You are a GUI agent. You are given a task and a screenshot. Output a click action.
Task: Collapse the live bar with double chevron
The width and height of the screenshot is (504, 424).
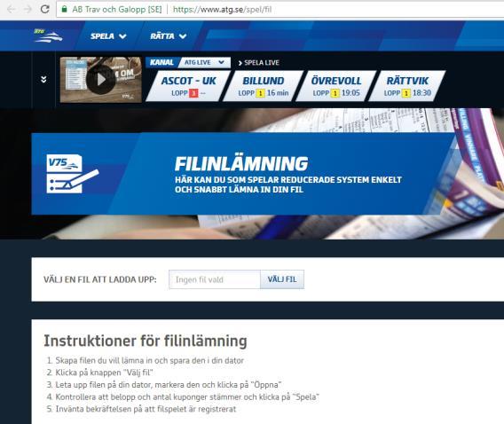(43, 79)
